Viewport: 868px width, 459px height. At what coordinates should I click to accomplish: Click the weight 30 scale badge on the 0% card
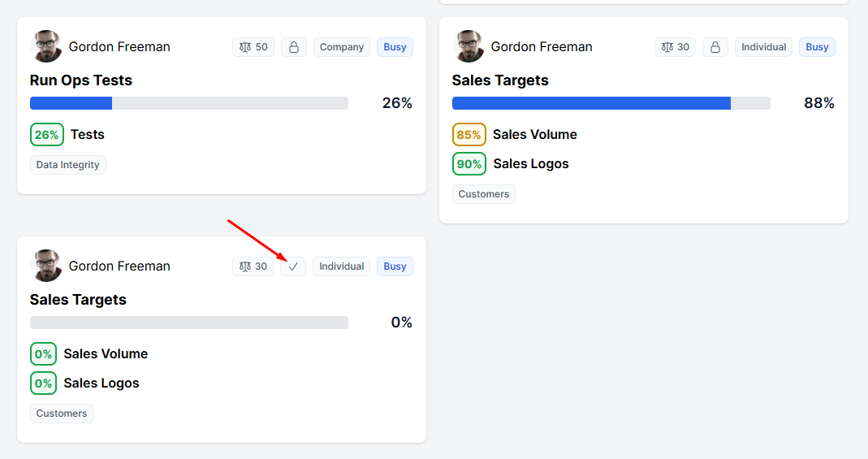click(x=253, y=266)
